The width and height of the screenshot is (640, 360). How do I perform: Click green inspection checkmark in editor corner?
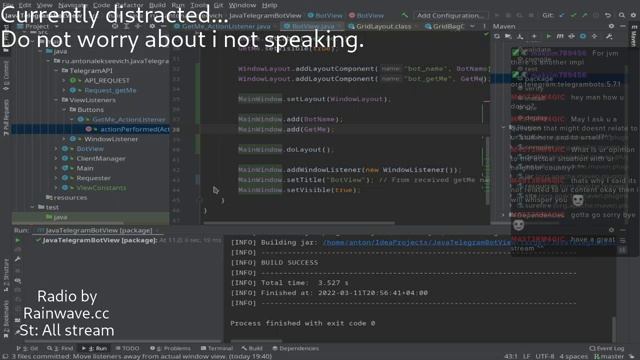pos(486,35)
